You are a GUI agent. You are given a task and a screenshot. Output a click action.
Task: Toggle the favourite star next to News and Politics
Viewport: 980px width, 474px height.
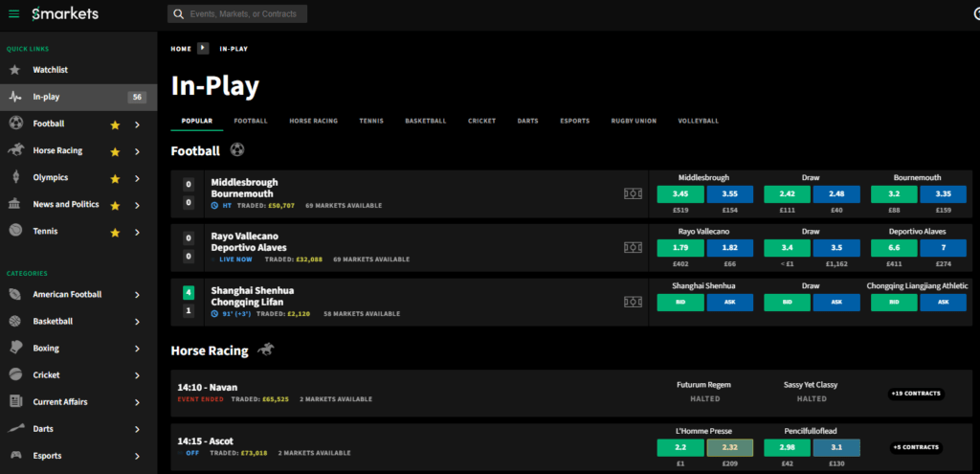point(115,205)
